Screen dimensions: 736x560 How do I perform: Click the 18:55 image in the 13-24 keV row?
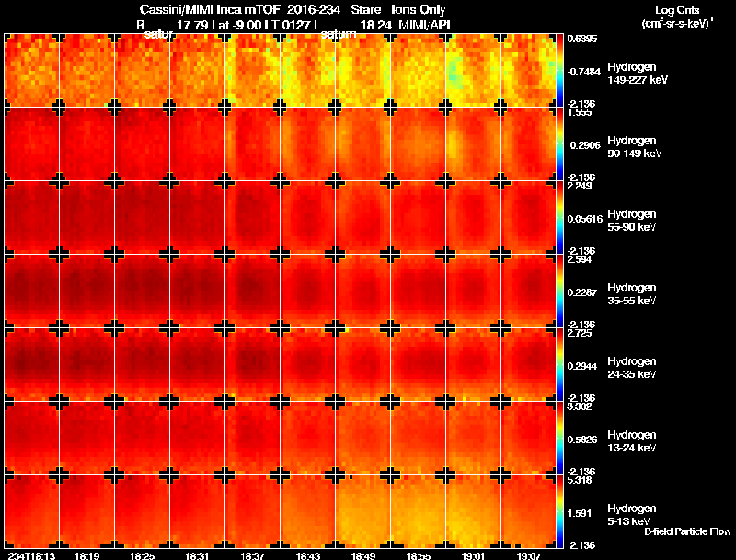[x=419, y=439]
